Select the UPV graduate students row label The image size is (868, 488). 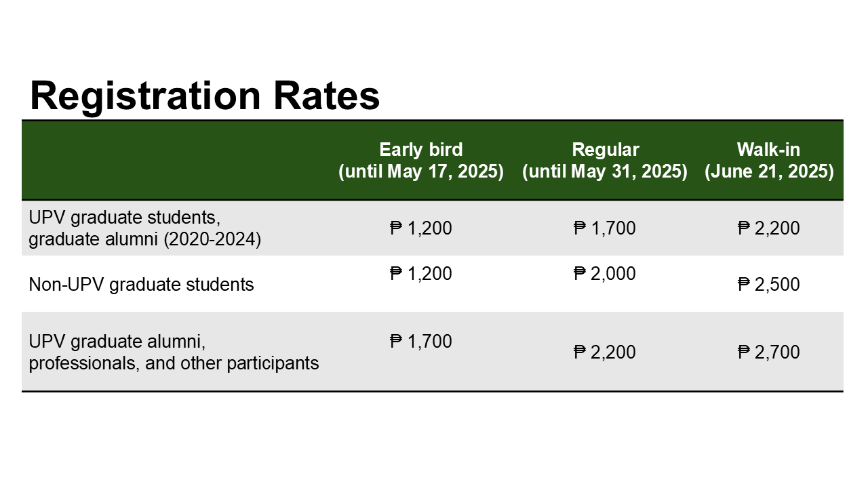tap(145, 228)
